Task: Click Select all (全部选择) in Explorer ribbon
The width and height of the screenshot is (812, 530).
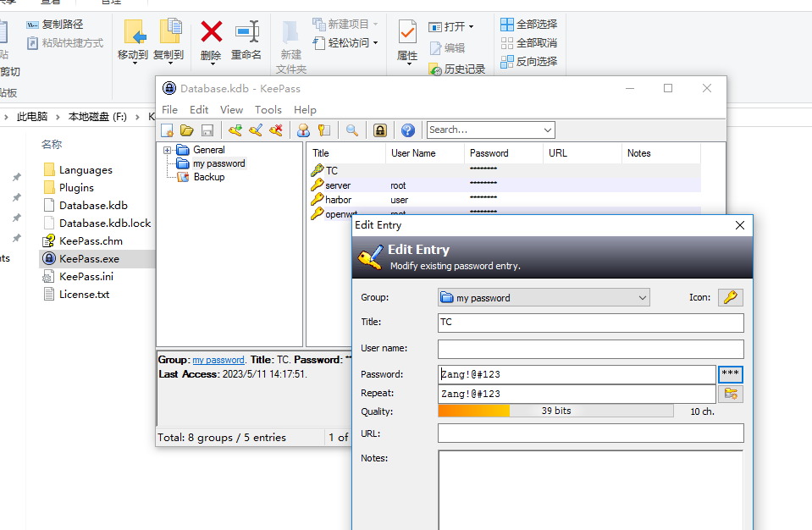Action: tap(528, 25)
